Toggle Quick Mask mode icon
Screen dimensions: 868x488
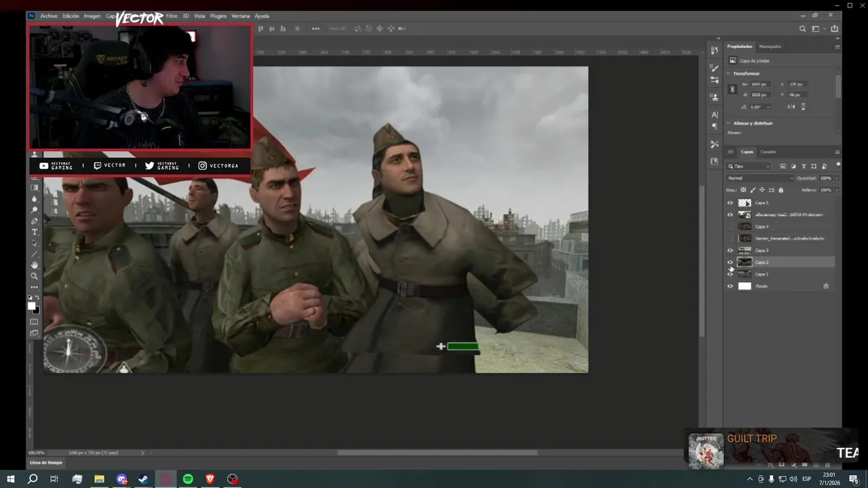tap(35, 321)
